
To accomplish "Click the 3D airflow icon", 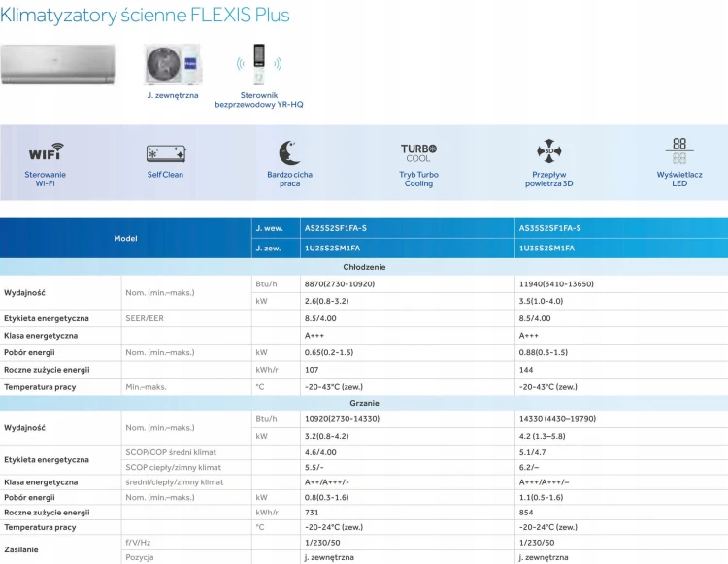I will [x=548, y=151].
